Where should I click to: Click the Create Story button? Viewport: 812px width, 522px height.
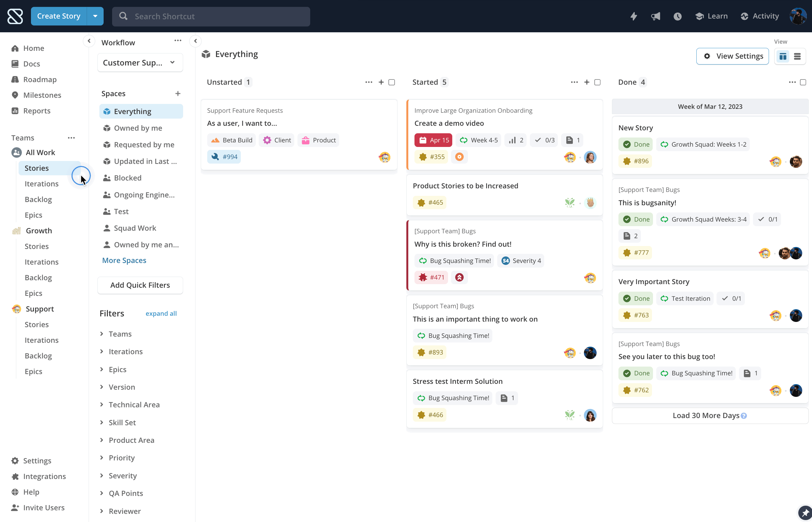pyautogui.click(x=59, y=16)
